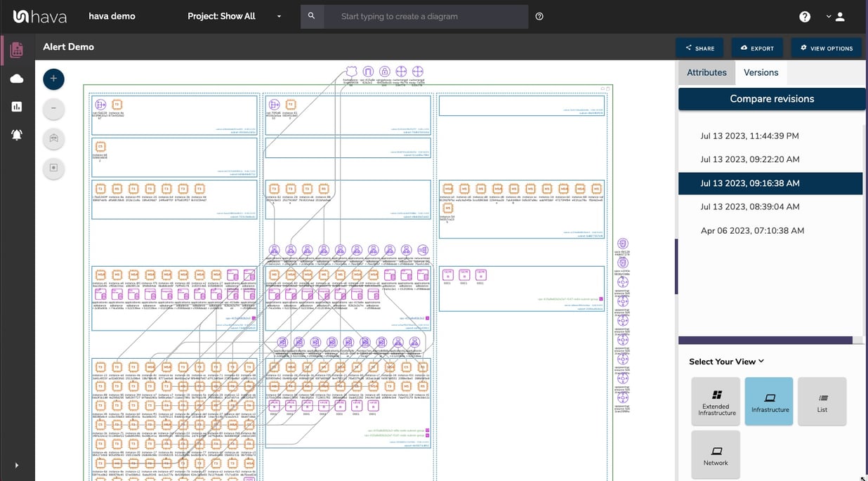Image resolution: width=868 pixels, height=481 pixels.
Task: Open the Alerts bell icon in the sidebar
Action: click(17, 134)
